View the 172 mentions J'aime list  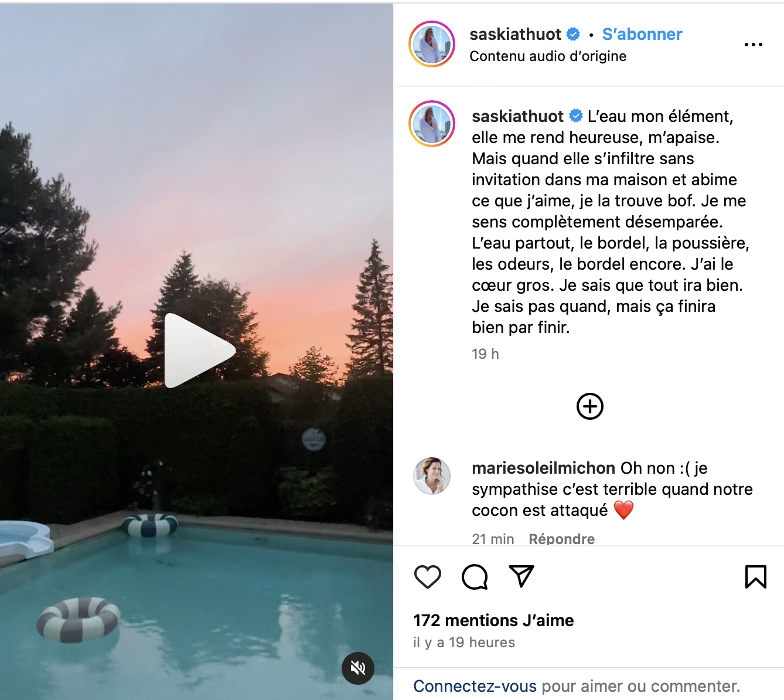(x=493, y=620)
